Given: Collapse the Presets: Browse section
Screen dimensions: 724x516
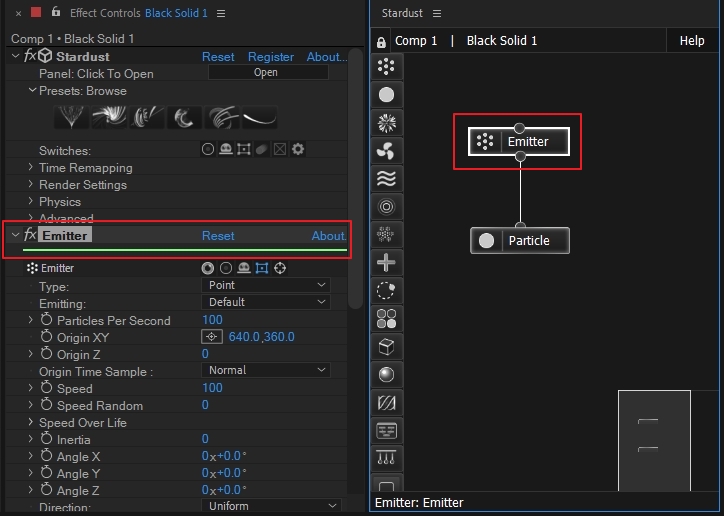Looking at the screenshot, I should (32, 90).
